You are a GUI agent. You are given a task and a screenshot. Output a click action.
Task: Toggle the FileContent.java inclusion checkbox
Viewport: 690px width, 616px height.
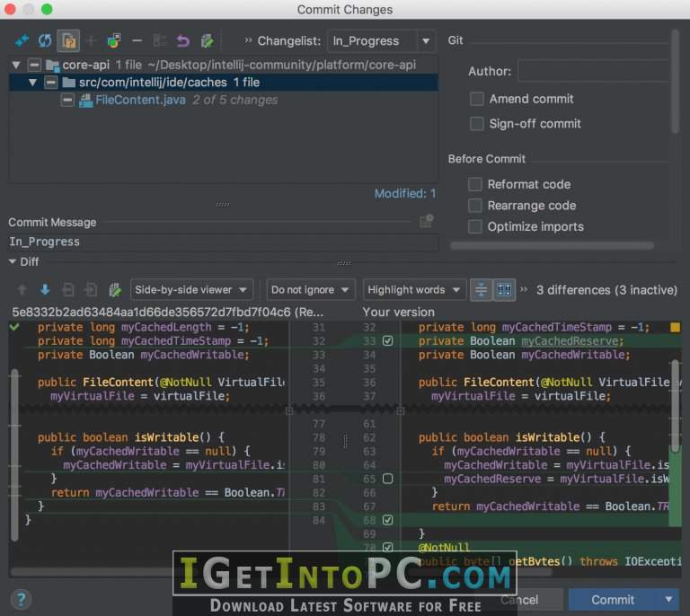coord(67,101)
